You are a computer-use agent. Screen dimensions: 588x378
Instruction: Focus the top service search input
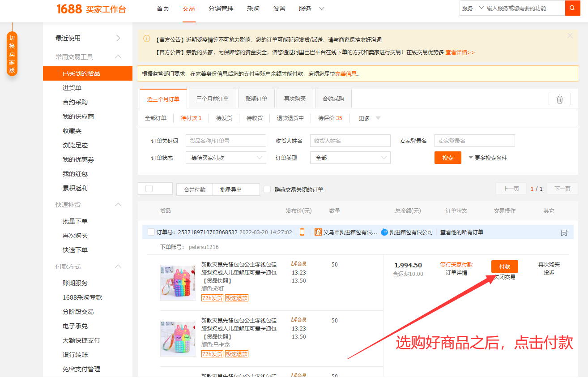[525, 8]
